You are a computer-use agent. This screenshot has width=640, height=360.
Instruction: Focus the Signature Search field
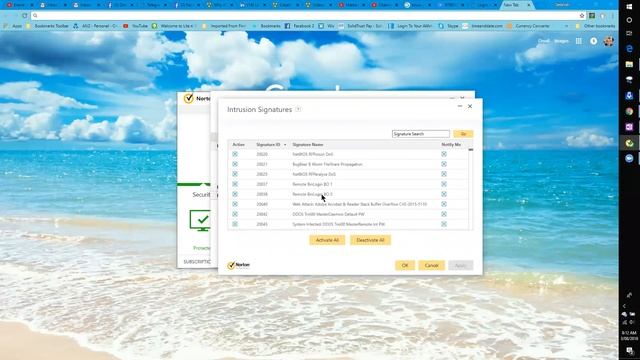click(420, 134)
